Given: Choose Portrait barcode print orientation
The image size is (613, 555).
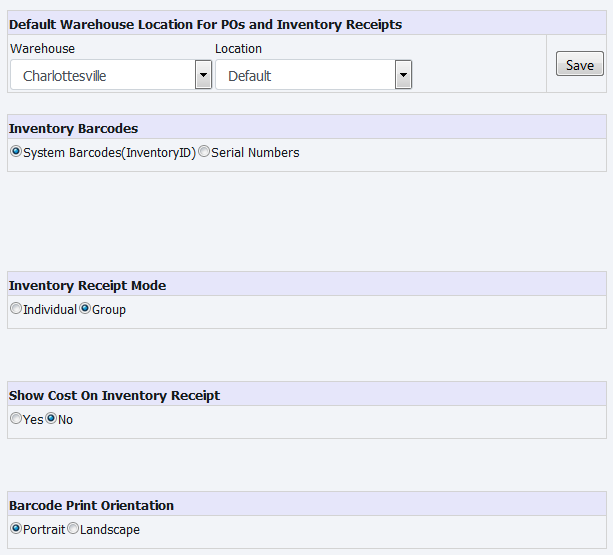Looking at the screenshot, I should [16, 530].
